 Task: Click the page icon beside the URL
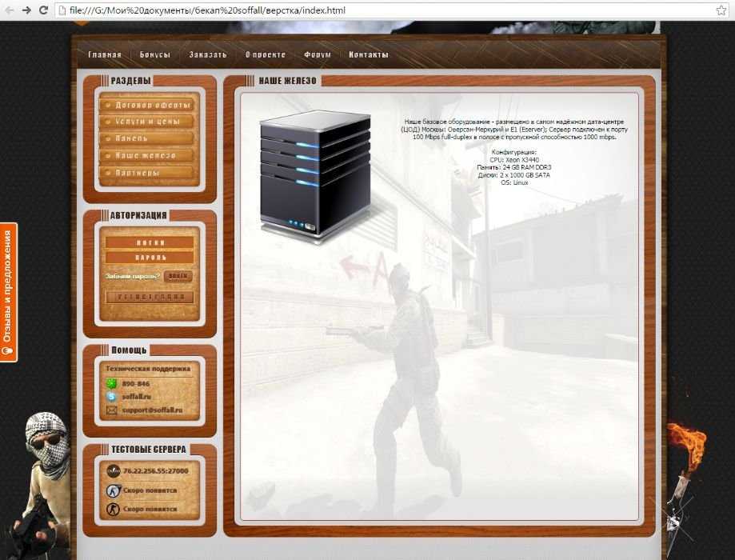(x=62, y=10)
